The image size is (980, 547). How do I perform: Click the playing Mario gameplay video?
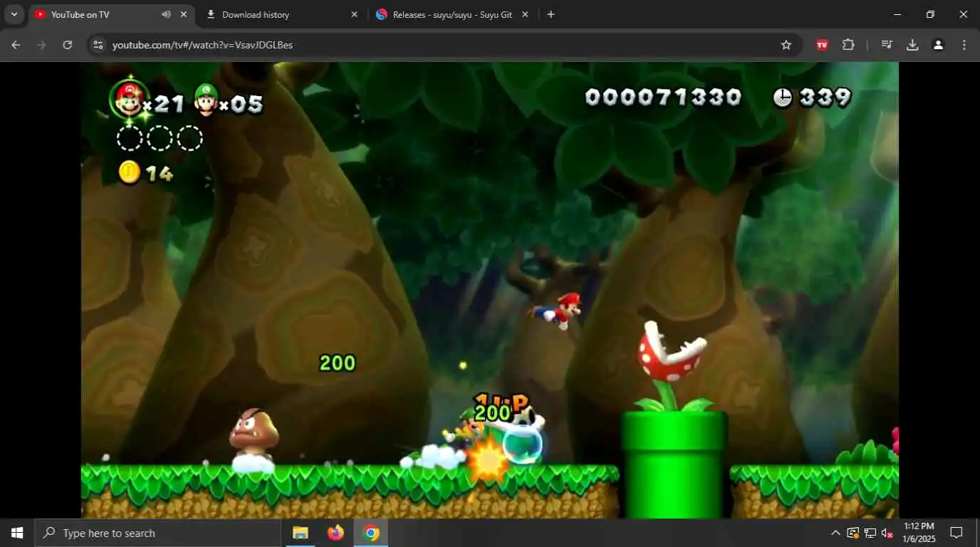coord(490,290)
